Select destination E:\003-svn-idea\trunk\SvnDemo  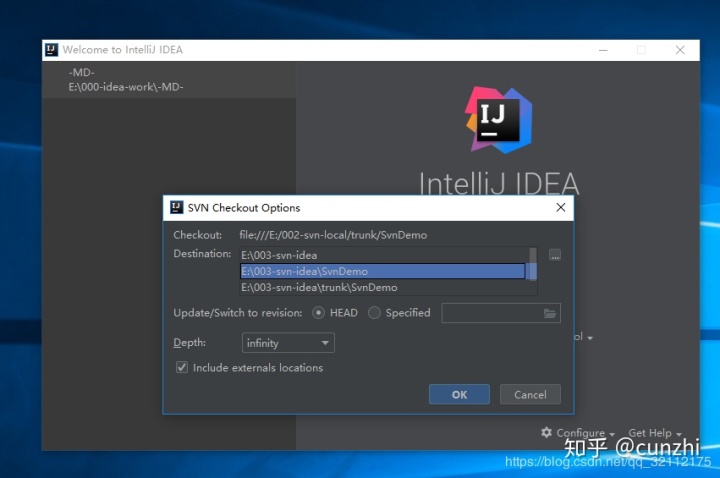[x=382, y=287]
